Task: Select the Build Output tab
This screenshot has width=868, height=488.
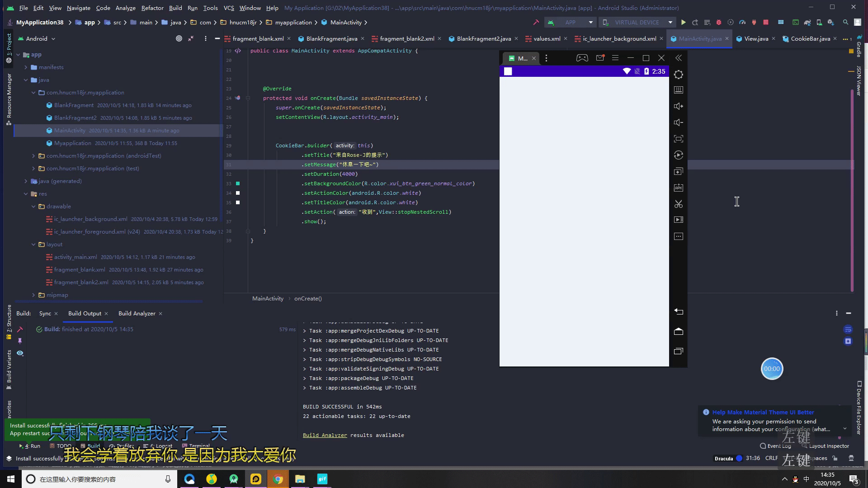Action: pyautogui.click(x=84, y=314)
